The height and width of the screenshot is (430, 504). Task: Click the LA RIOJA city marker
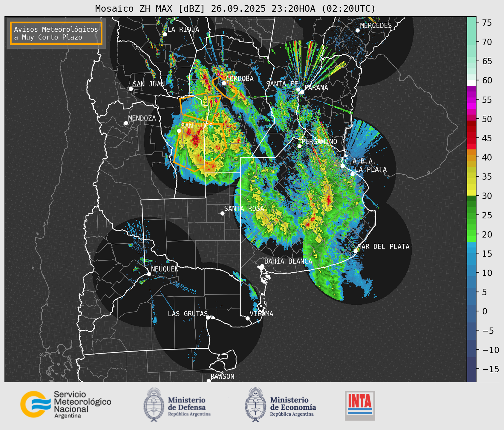[165, 34]
